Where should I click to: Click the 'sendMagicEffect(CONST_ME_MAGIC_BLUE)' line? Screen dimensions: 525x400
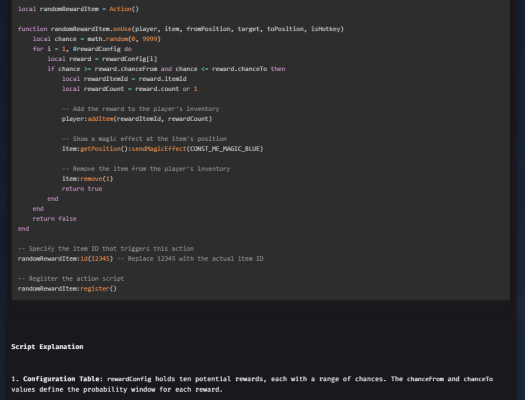point(162,149)
